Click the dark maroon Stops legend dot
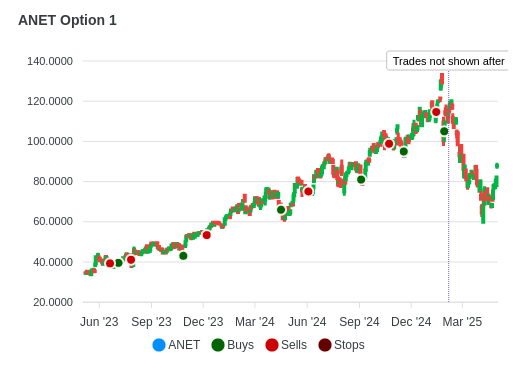 325,345
